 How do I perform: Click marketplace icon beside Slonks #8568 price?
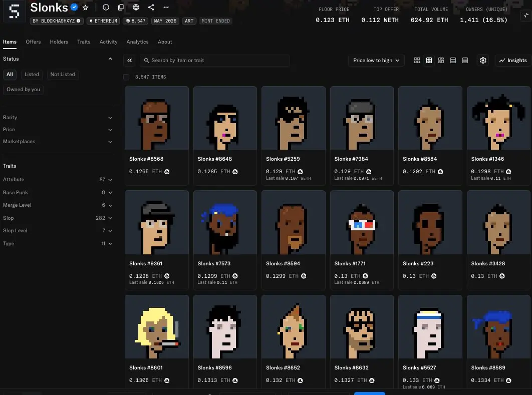pyautogui.click(x=167, y=172)
